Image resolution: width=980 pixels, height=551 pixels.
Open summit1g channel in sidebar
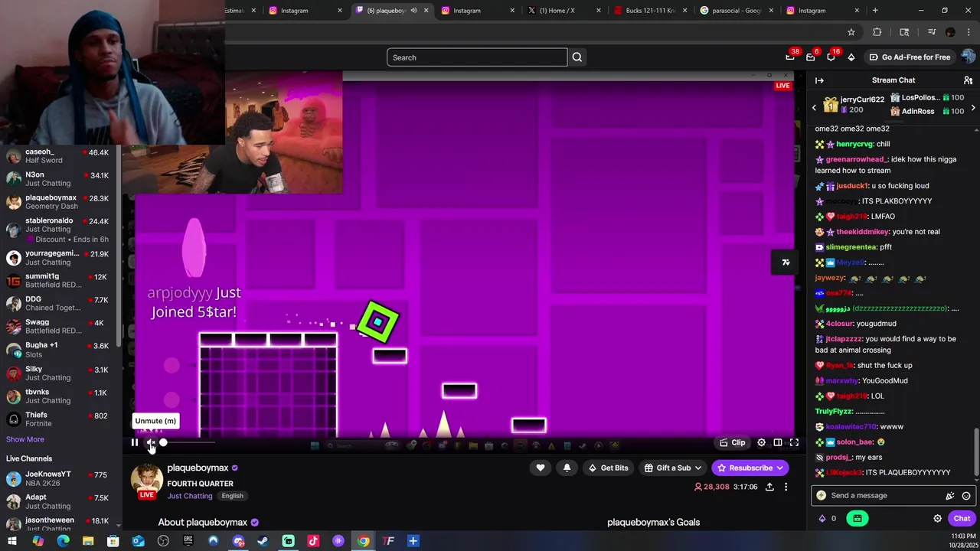[x=58, y=280]
